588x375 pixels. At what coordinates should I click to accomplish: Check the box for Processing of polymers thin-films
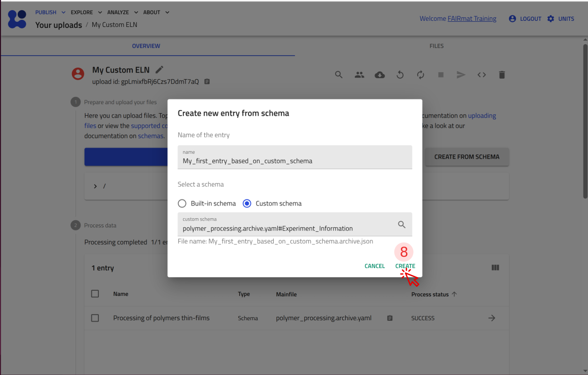[95, 318]
